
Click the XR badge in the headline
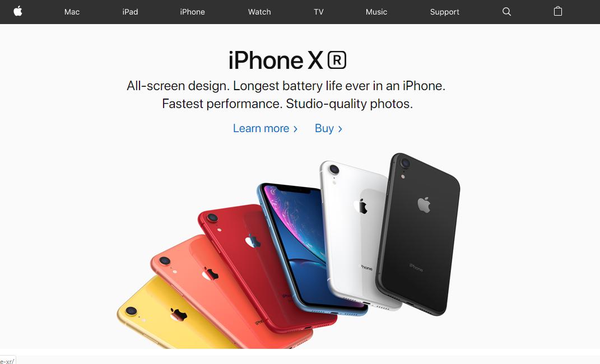(x=337, y=60)
